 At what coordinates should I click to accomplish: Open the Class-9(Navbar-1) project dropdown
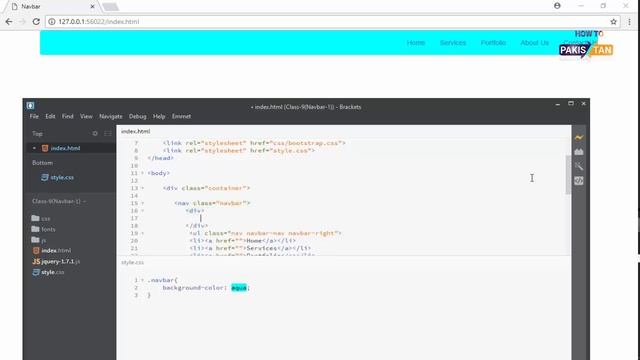point(59,201)
